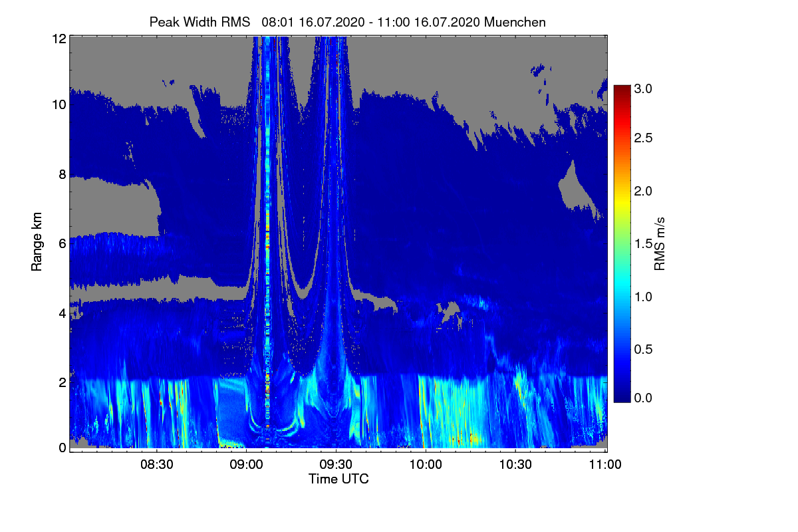
Task: Click the 'RMS m/s' colorbar label
Action: tap(660, 243)
